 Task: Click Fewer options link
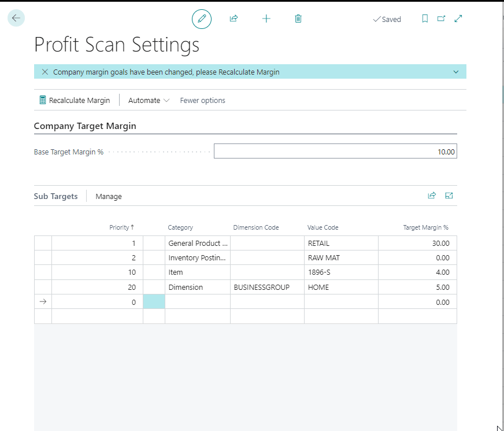[x=202, y=100]
